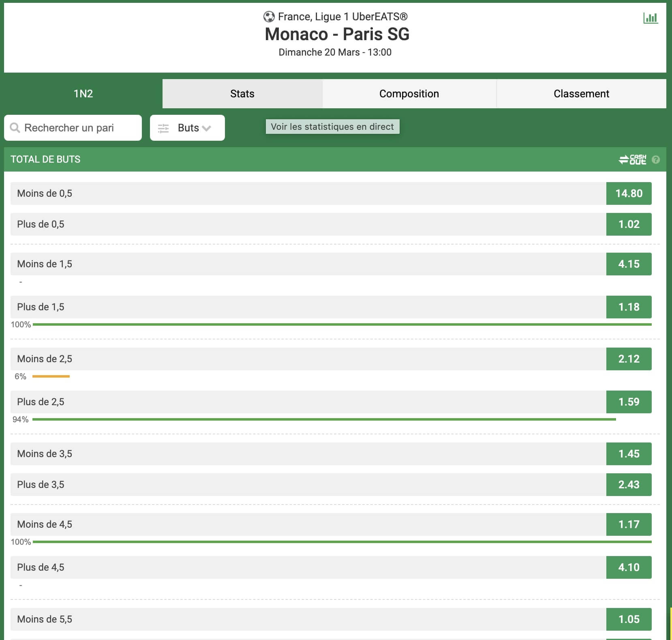Click the Plus de 1,5 row label
The width and height of the screenshot is (672, 640).
[x=41, y=307]
